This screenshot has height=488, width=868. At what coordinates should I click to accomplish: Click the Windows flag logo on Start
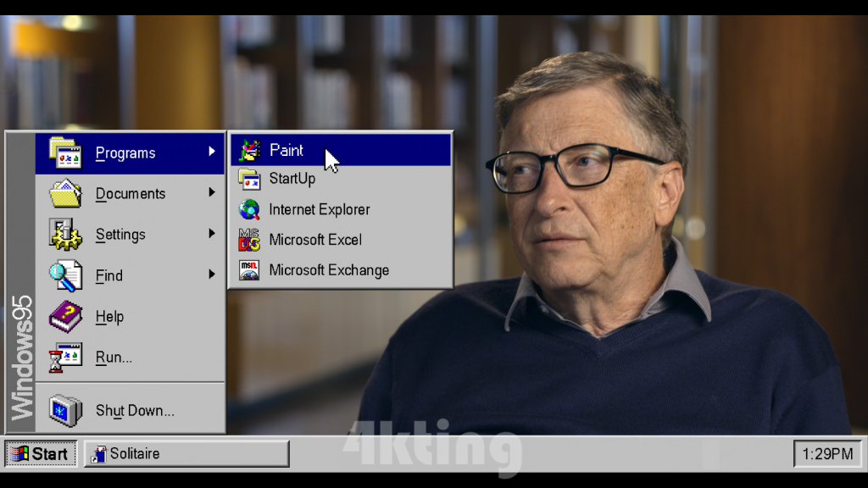[x=20, y=454]
